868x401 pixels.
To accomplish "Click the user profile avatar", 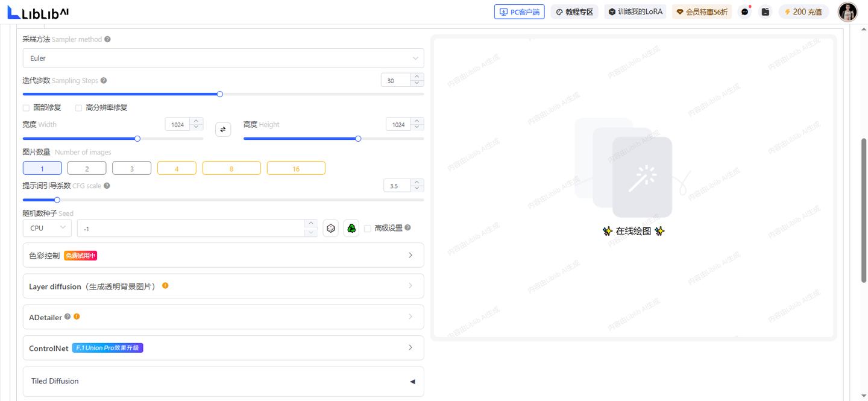I will (x=848, y=12).
